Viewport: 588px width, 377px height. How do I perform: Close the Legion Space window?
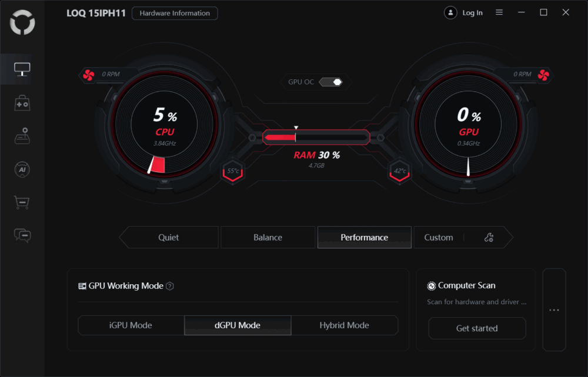566,12
